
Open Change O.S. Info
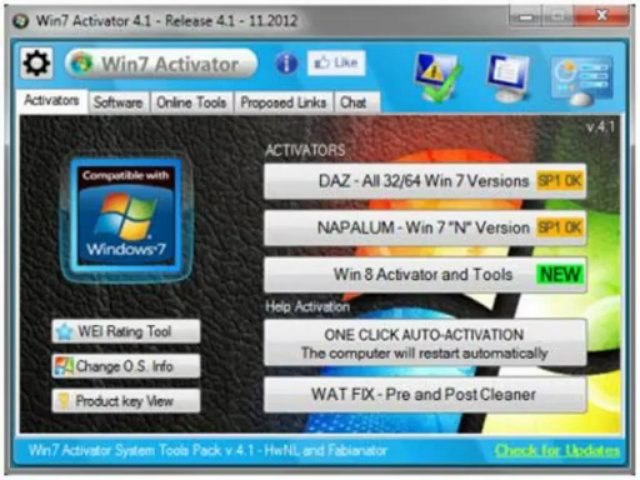tap(126, 366)
